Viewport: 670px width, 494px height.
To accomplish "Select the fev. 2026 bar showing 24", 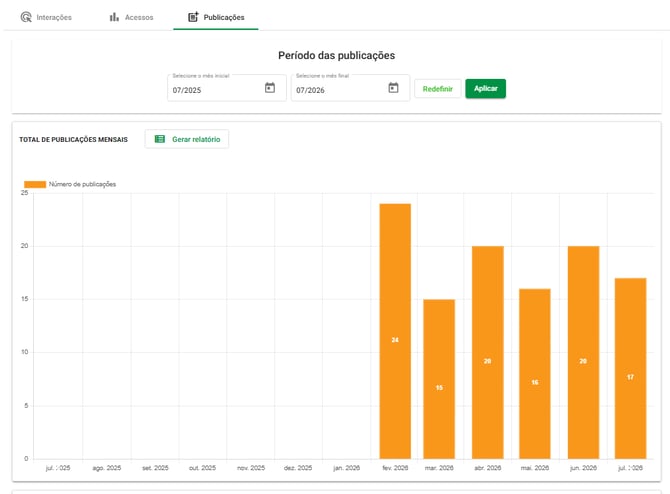I will click(395, 331).
